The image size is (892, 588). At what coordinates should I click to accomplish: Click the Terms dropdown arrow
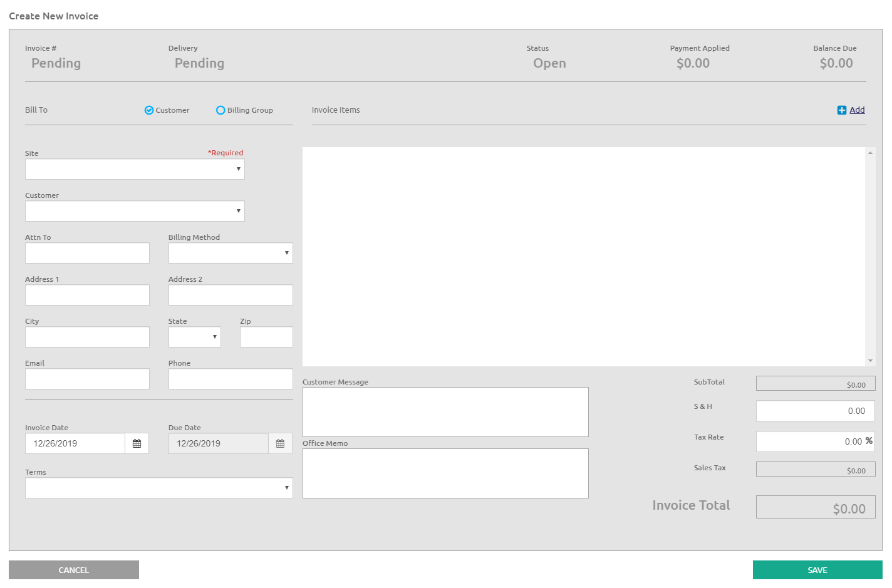click(287, 488)
